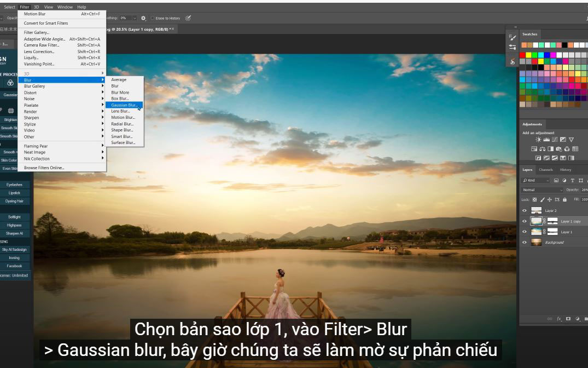This screenshot has width=588, height=368.
Task: Toggle lock position icon
Action: [x=550, y=200]
